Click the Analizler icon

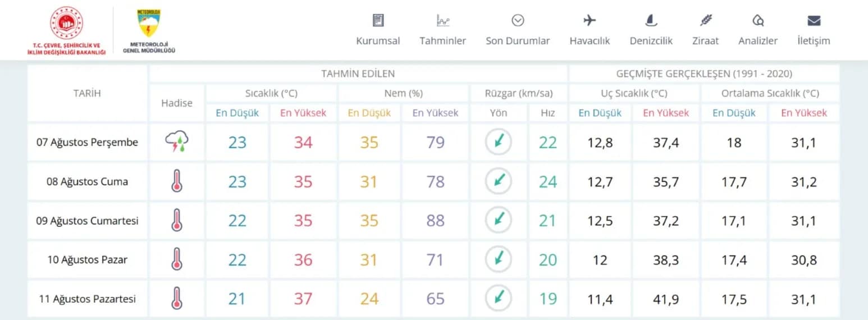coord(758,21)
